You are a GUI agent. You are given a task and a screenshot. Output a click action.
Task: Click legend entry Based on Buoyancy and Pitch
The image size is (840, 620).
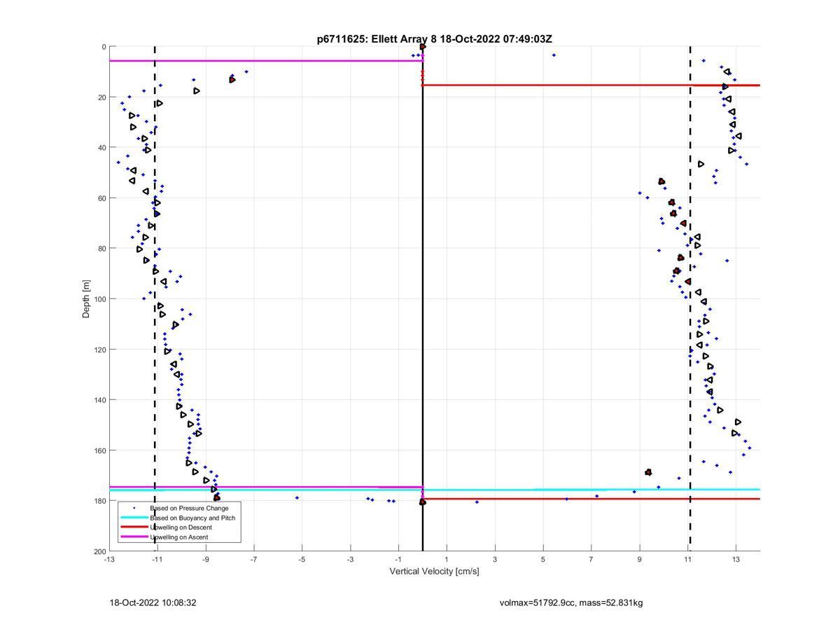(192, 518)
